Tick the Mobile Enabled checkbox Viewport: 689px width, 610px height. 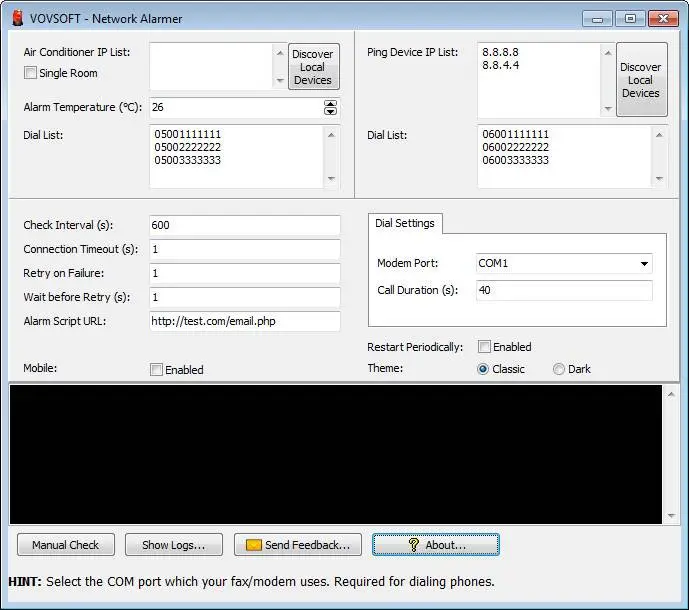156,370
